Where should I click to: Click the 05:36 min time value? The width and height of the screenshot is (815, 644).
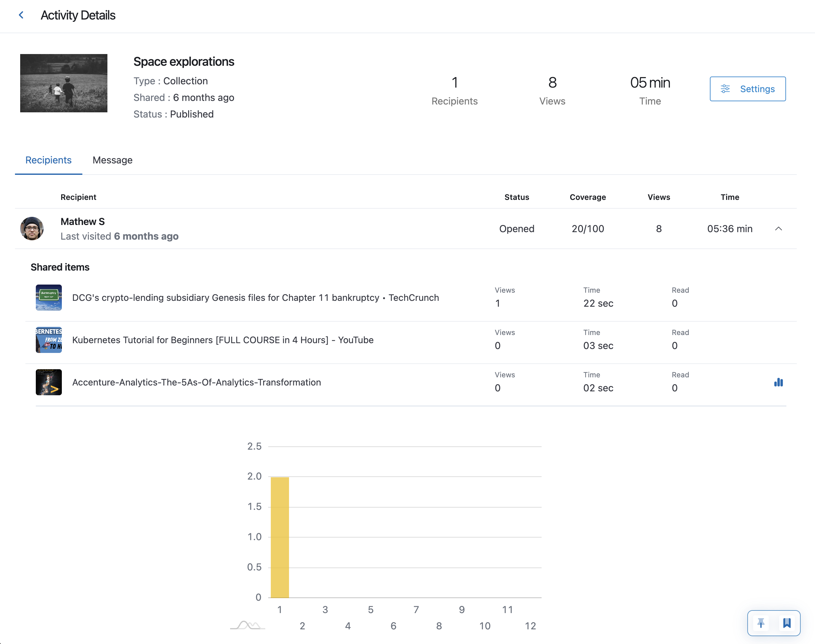point(730,229)
